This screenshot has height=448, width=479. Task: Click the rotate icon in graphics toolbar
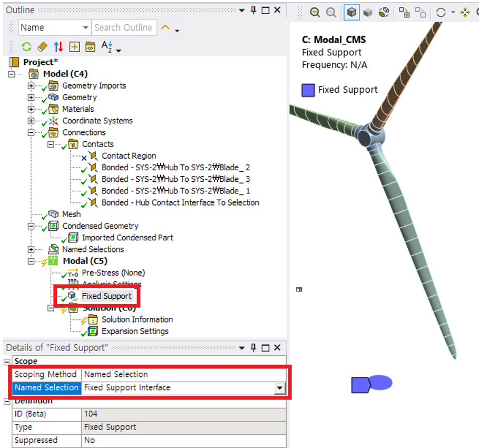point(442,12)
